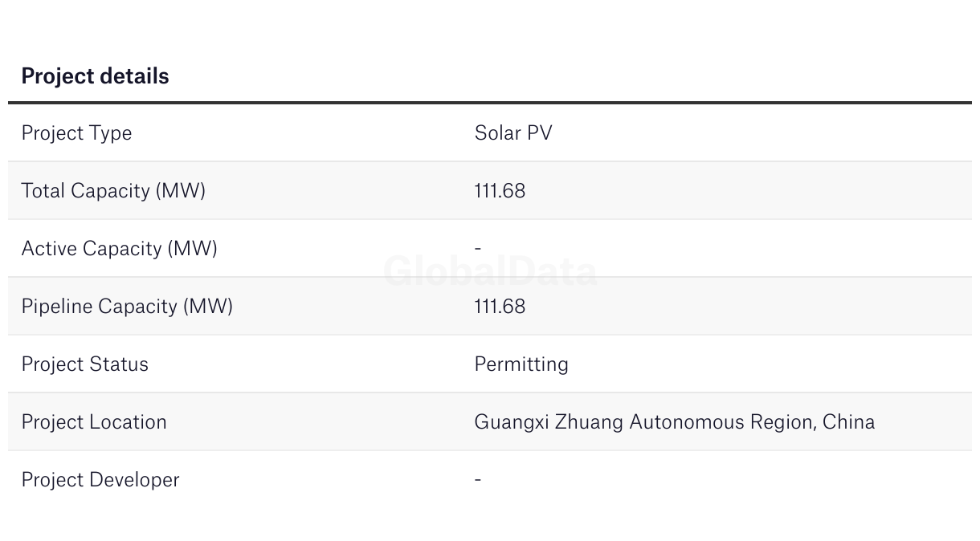Click the 111.68 value beside Total Capacity
Screen dimensions: 980x541
500,191
